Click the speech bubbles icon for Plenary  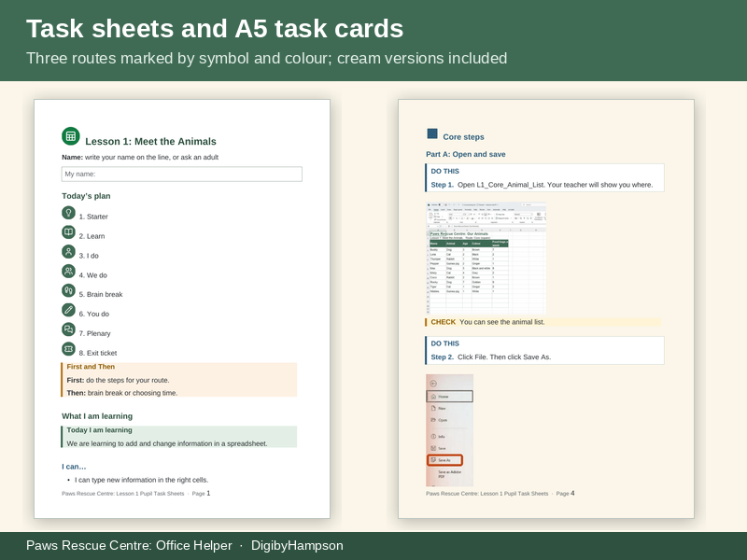(68, 329)
